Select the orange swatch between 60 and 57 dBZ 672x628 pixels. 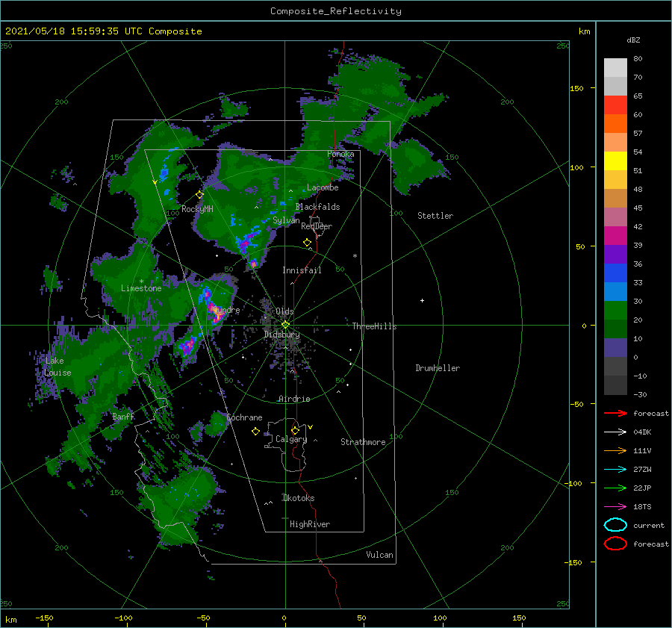[615, 124]
